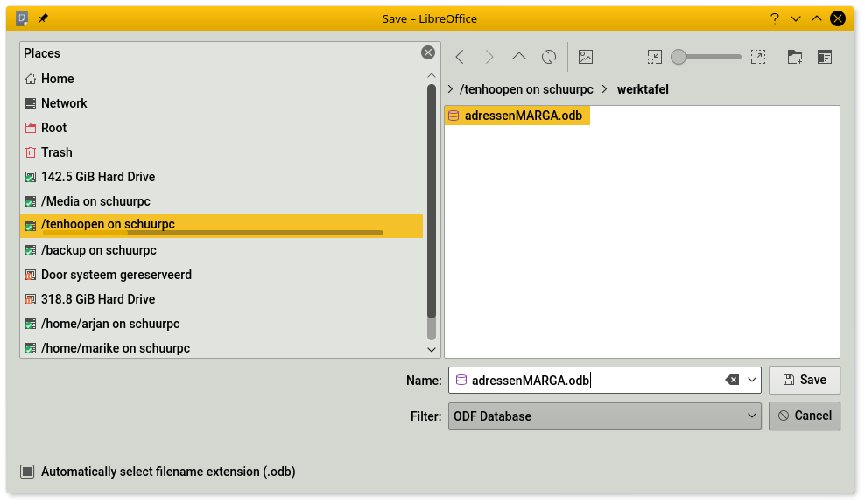This screenshot has height=504, width=865.
Task: Click the Save button
Action: pyautogui.click(x=804, y=380)
